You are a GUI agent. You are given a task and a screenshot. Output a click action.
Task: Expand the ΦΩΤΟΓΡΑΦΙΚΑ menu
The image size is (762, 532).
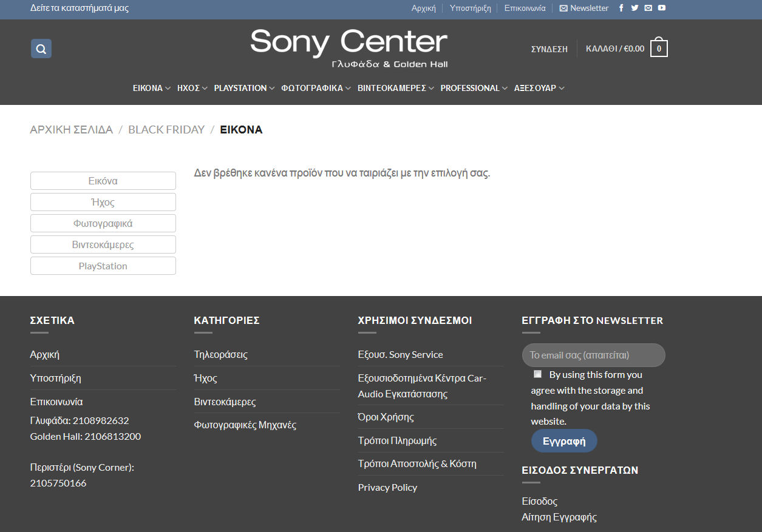[x=316, y=88]
